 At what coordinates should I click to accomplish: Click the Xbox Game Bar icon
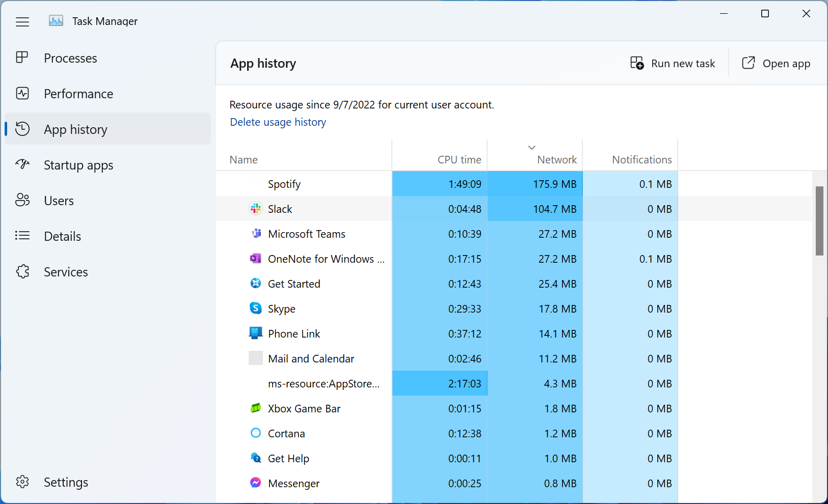[x=256, y=408]
